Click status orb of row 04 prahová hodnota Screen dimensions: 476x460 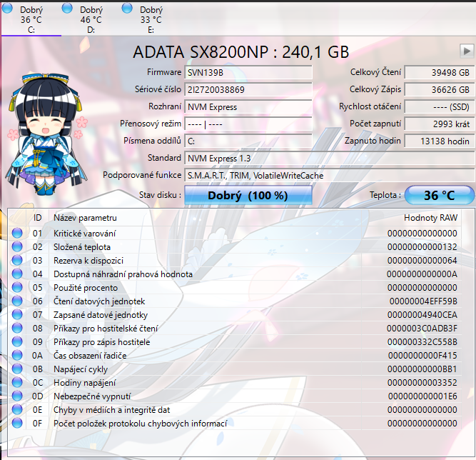[x=17, y=274]
